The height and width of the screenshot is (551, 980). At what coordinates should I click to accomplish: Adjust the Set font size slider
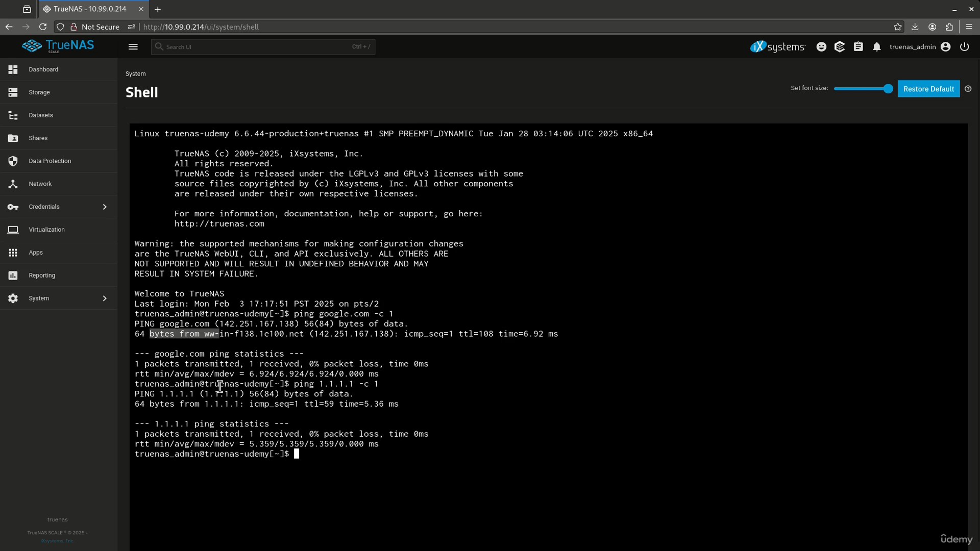coord(863,89)
